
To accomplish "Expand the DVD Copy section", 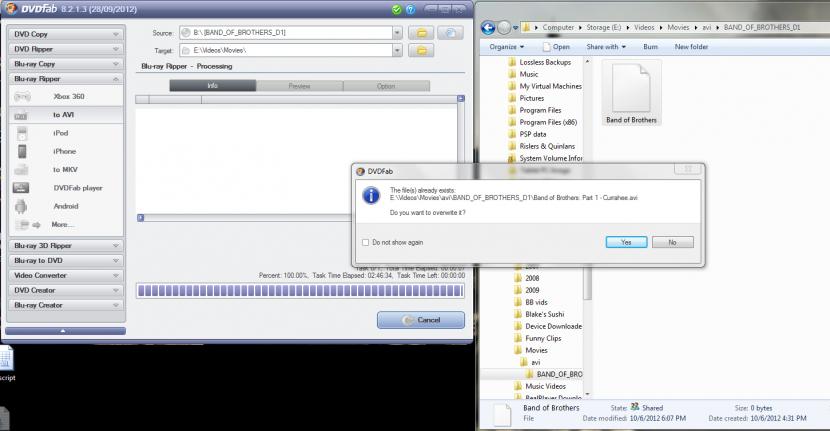I will click(x=63, y=34).
